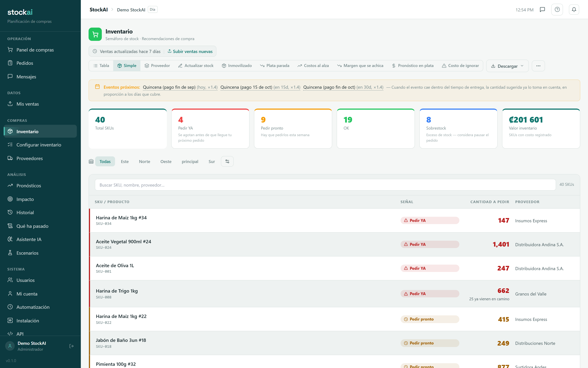This screenshot has height=368, width=588.
Task: Focus the Buscar SKU search field
Action: coord(325,185)
